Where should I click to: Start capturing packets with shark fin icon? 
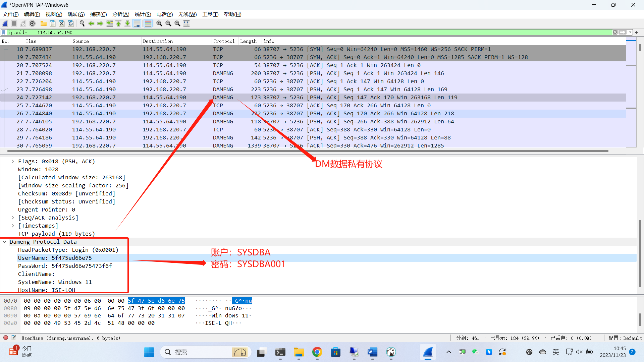pos(5,23)
